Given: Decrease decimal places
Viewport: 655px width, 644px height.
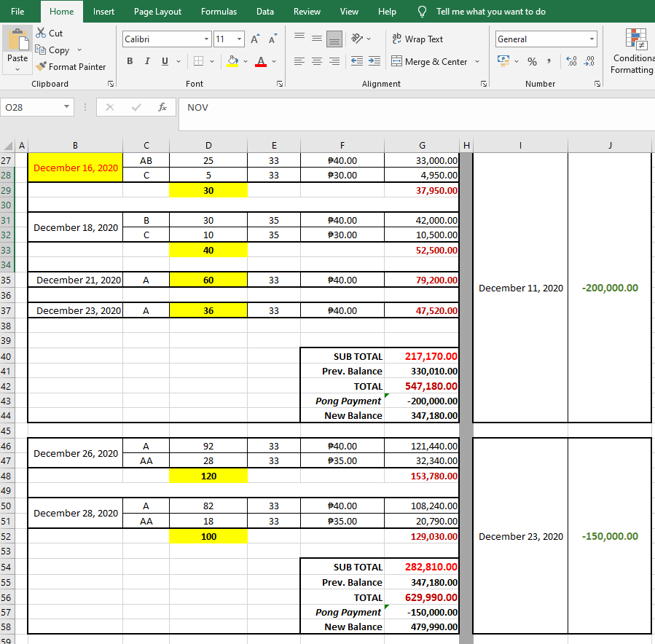Looking at the screenshot, I should pos(589,61).
